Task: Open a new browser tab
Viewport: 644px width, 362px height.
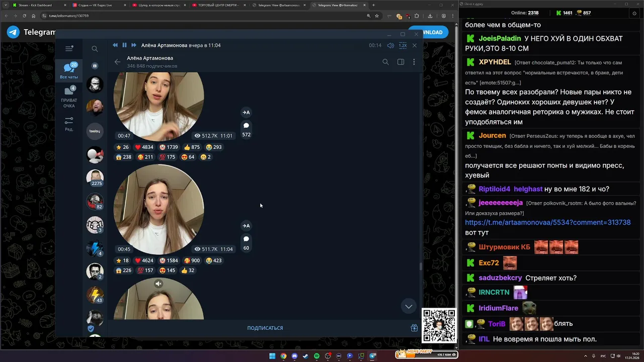Action: pyautogui.click(x=373, y=5)
